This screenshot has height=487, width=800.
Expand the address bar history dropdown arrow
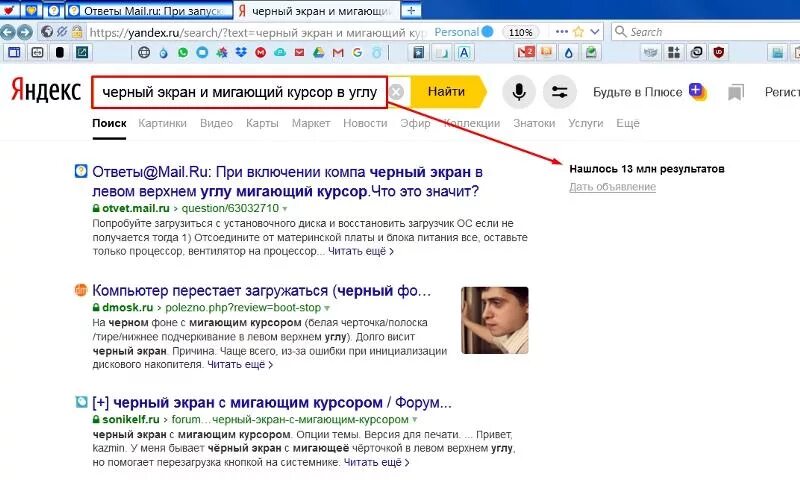[x=594, y=32]
